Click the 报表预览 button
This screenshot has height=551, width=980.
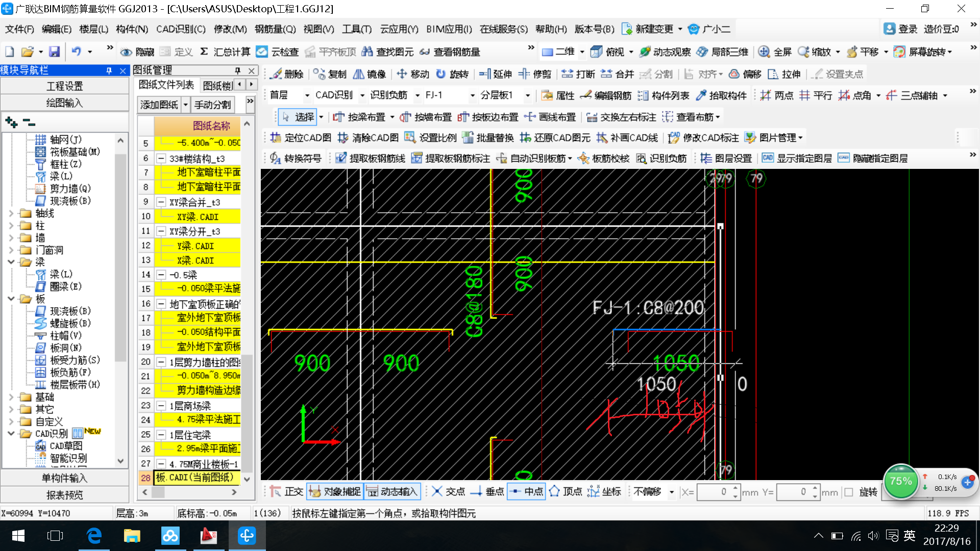(x=65, y=495)
